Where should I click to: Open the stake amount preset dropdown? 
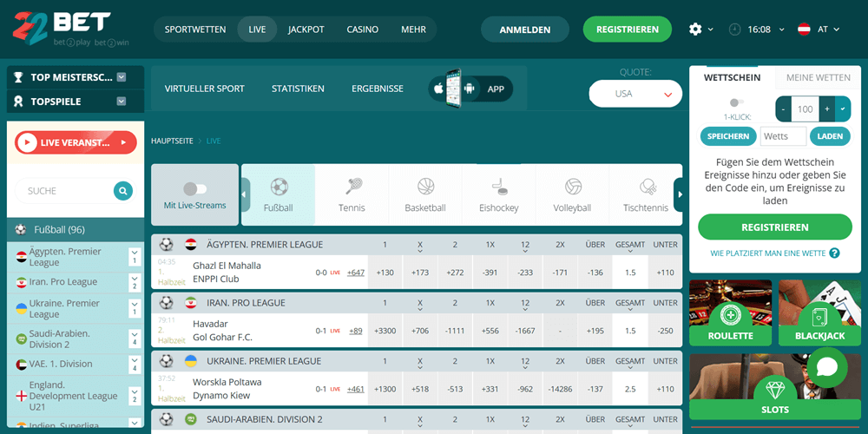tap(843, 109)
